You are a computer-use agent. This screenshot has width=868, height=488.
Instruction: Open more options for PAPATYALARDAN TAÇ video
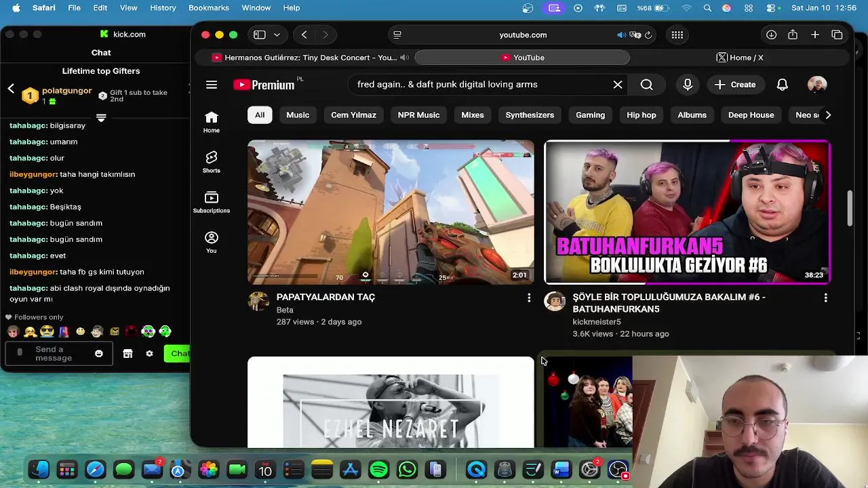pos(529,298)
